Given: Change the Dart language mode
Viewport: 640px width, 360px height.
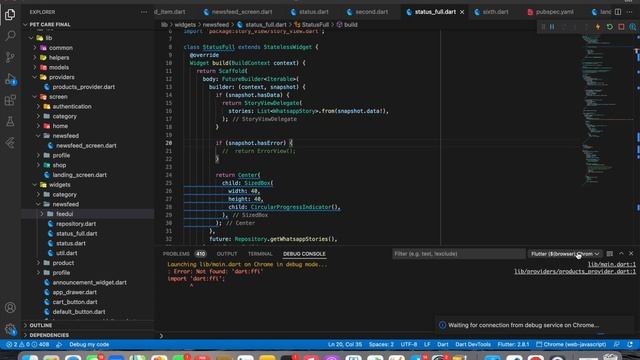Looking at the screenshot, I should tap(442, 344).
